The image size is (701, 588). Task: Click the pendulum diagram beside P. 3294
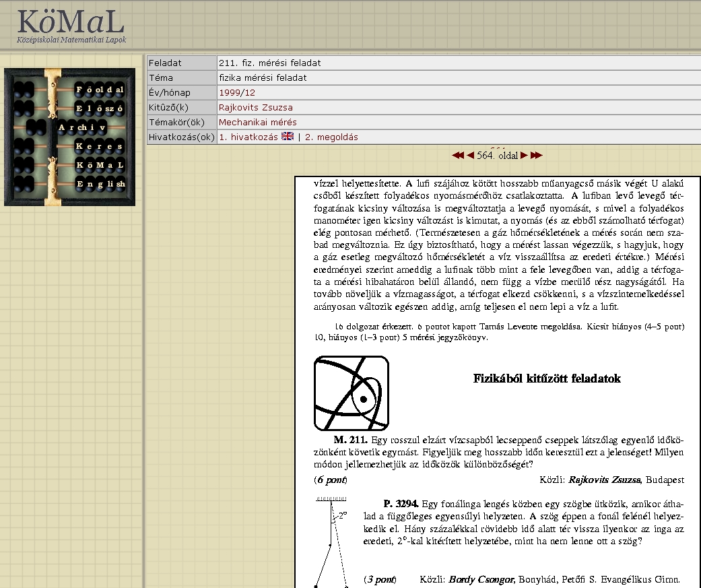click(x=331, y=542)
